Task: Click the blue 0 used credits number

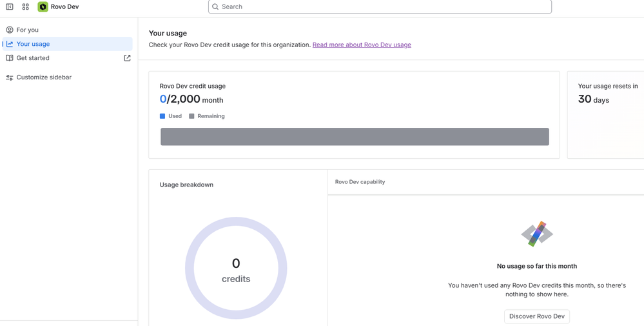Action: 163,99
